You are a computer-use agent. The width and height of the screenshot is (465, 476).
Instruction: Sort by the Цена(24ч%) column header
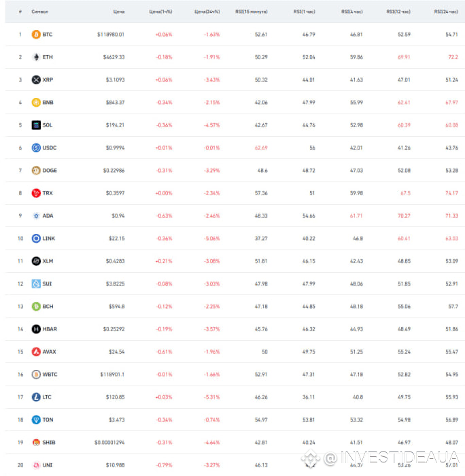coord(207,12)
